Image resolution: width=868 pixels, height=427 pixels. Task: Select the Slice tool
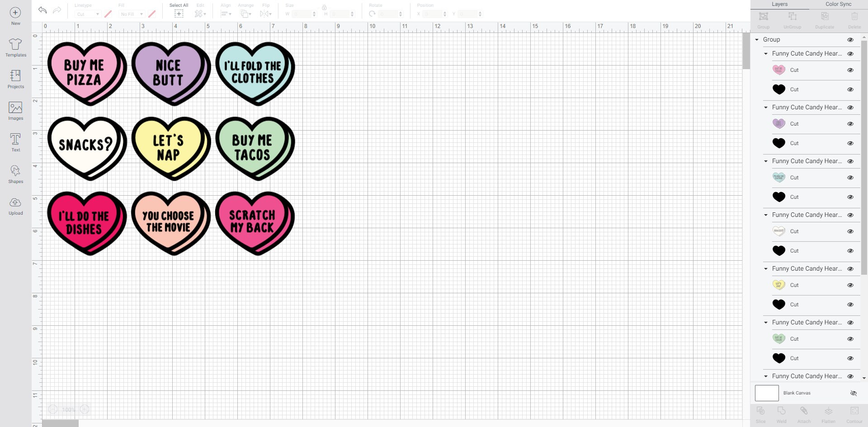[760, 412]
